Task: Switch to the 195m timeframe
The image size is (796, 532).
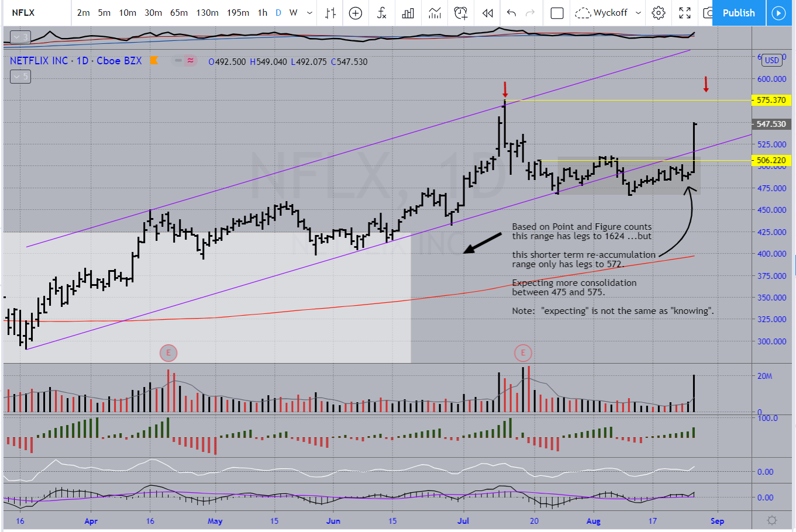Action: 238,13
